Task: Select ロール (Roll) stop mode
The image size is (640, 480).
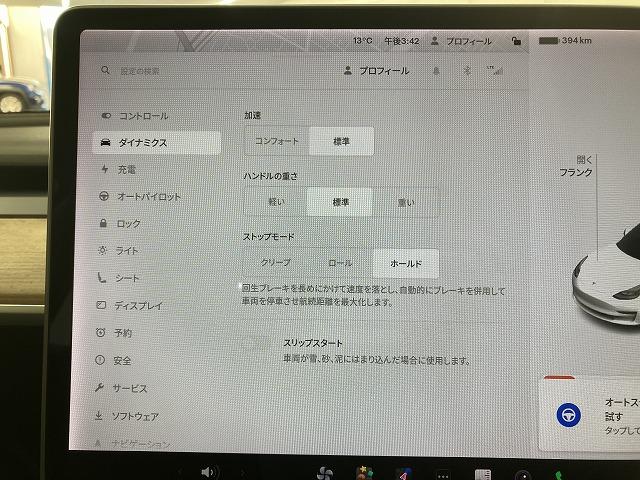Action: click(x=340, y=263)
